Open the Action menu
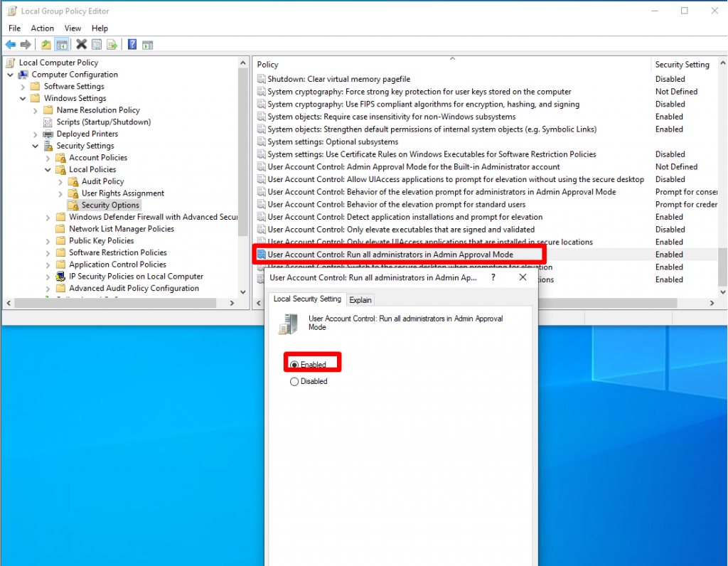 tap(42, 28)
